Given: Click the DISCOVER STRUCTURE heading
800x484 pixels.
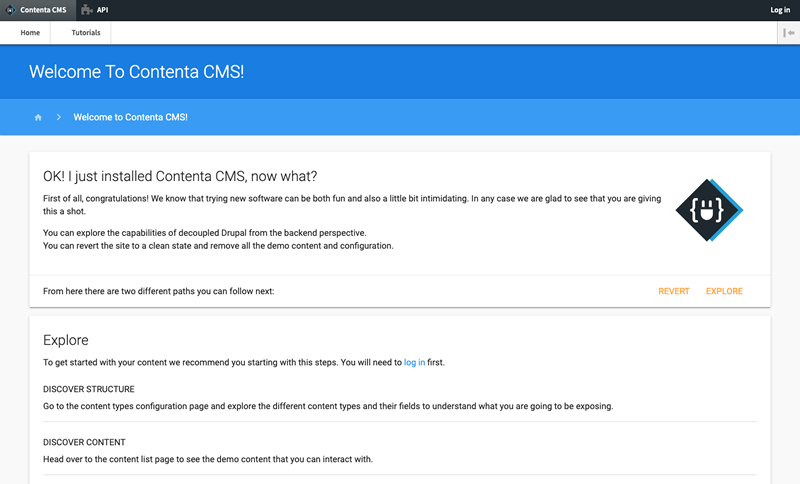Looking at the screenshot, I should [x=89, y=388].
